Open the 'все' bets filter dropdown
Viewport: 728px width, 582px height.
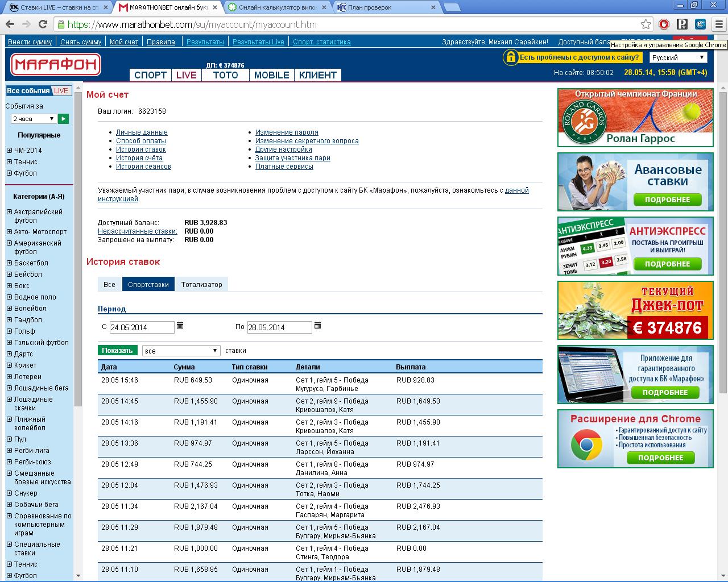pos(181,351)
